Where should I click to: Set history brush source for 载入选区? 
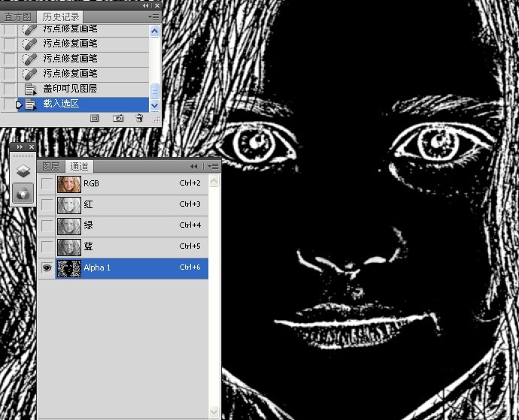coord(10,104)
